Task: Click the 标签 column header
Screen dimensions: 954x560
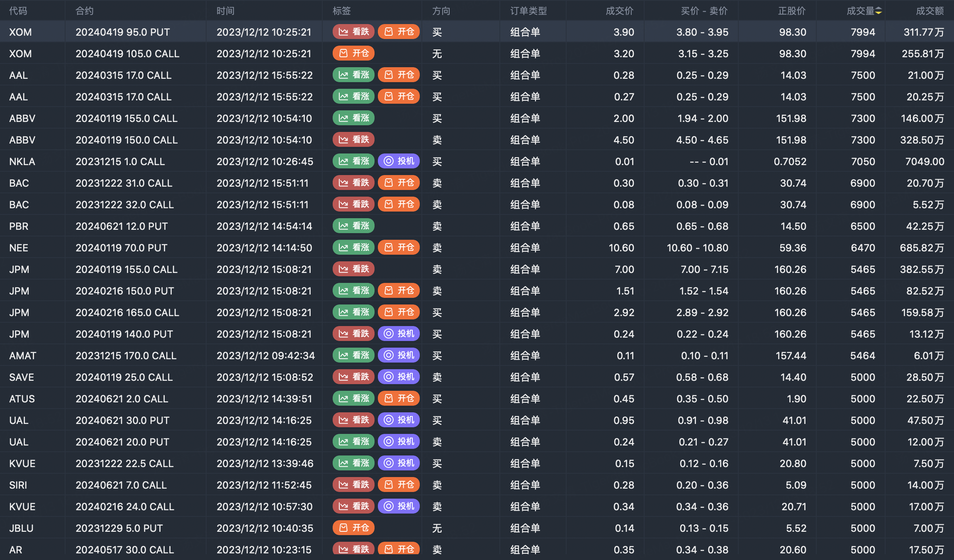Action: click(341, 11)
